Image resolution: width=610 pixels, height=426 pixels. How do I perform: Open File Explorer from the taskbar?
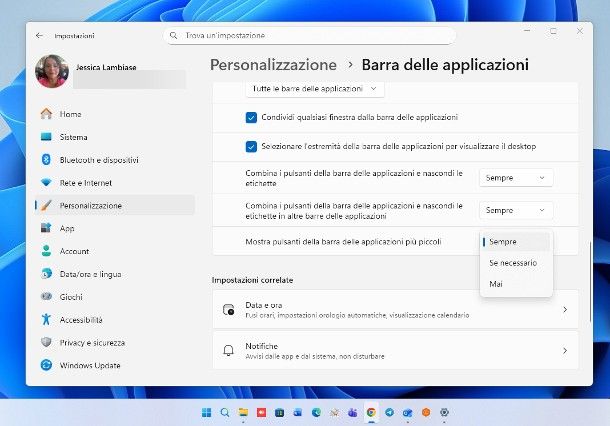click(243, 412)
